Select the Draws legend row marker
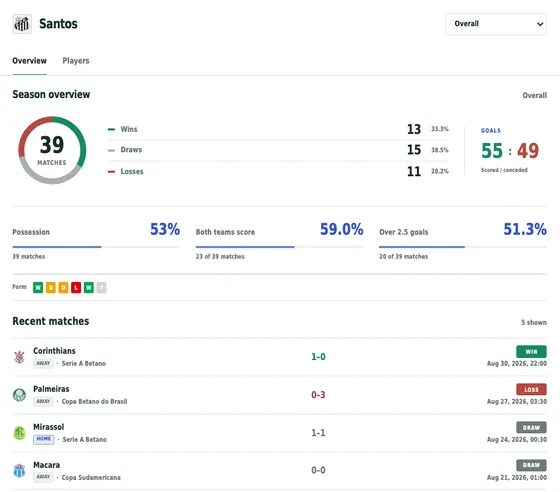This screenshot has height=492, width=560. click(x=111, y=150)
